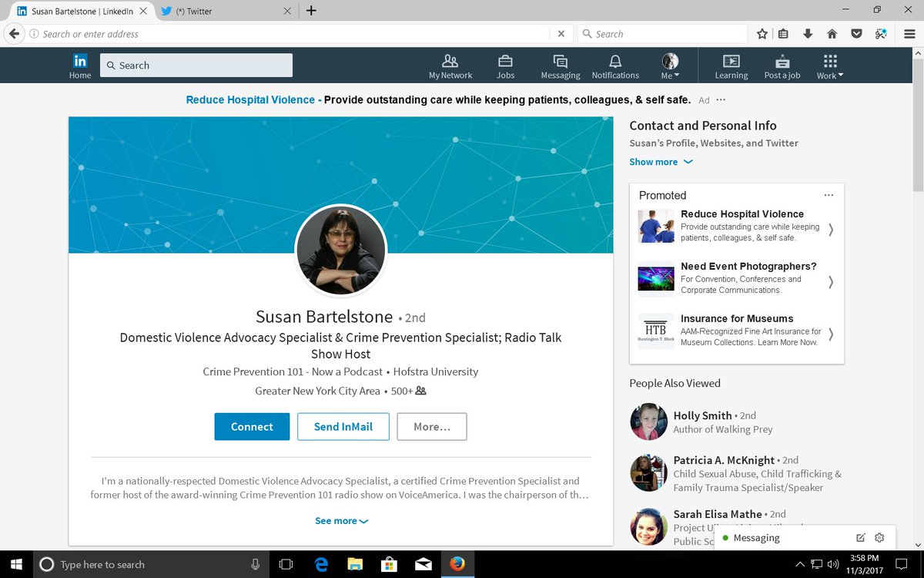Viewport: 924px width, 578px height.
Task: Click the Firefox address bar
Action: pos(289,34)
